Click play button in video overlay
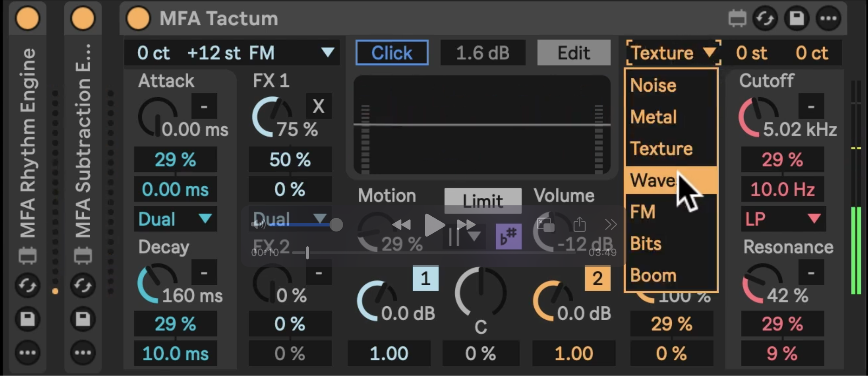The image size is (868, 376). [434, 225]
